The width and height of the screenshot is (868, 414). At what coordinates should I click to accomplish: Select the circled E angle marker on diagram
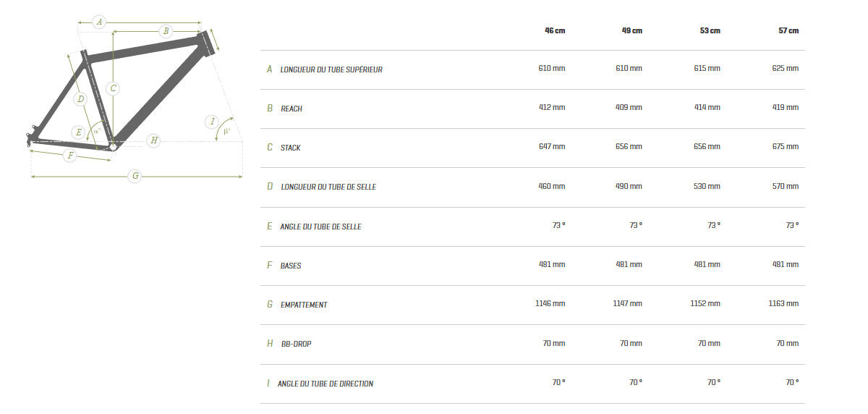(x=78, y=132)
